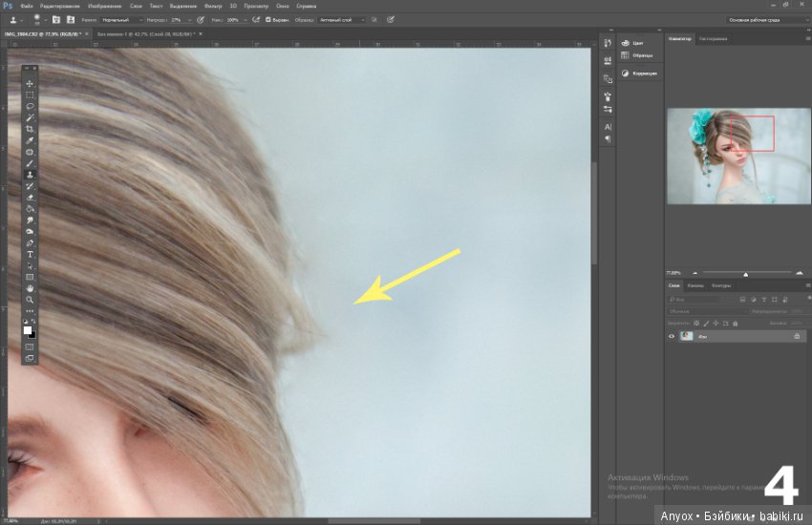Viewport: 812px width, 525px height.
Task: Toggle lock image pixels brush icon
Action: pos(706,324)
